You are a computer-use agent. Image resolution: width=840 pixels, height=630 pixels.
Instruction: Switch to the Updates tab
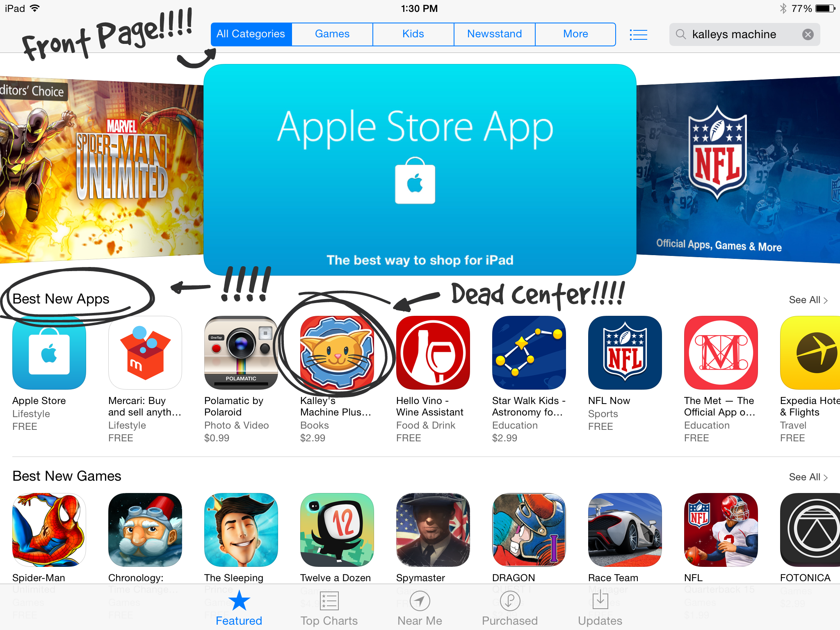point(600,609)
